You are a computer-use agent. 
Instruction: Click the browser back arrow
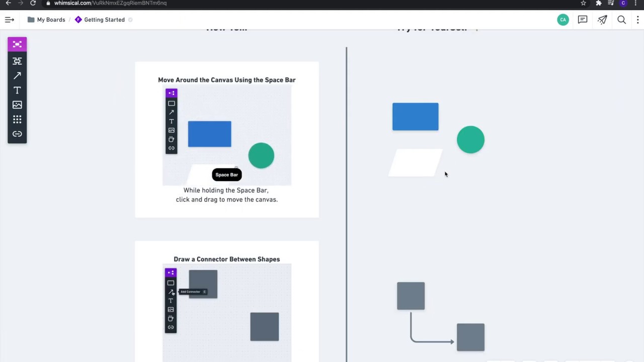(x=8, y=3)
